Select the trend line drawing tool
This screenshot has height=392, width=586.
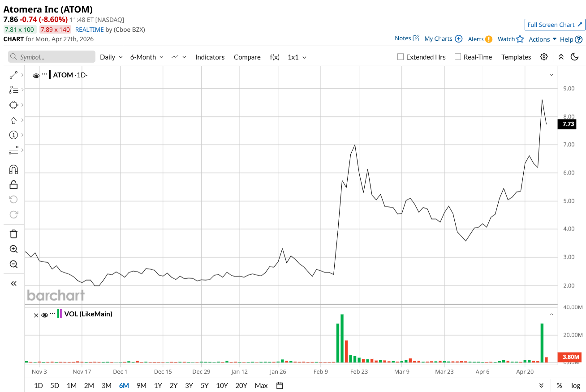click(13, 75)
